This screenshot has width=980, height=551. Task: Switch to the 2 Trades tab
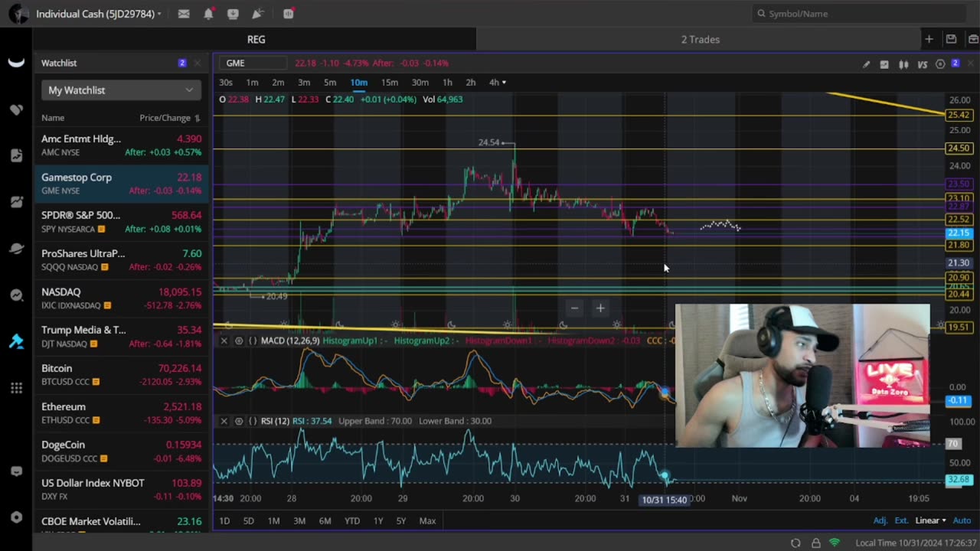pyautogui.click(x=701, y=39)
